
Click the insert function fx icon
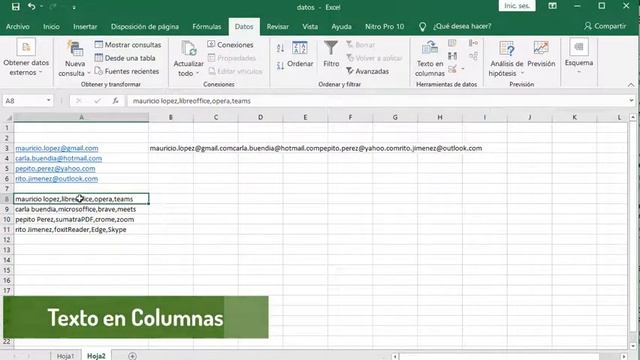click(x=116, y=100)
